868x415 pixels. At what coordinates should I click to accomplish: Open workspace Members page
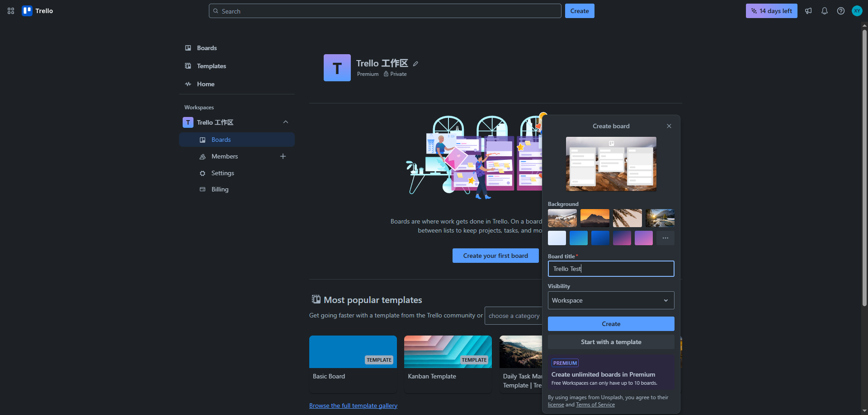(225, 156)
